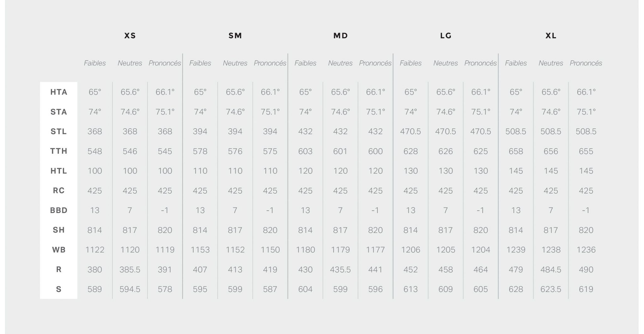Click the RC row label

point(59,190)
